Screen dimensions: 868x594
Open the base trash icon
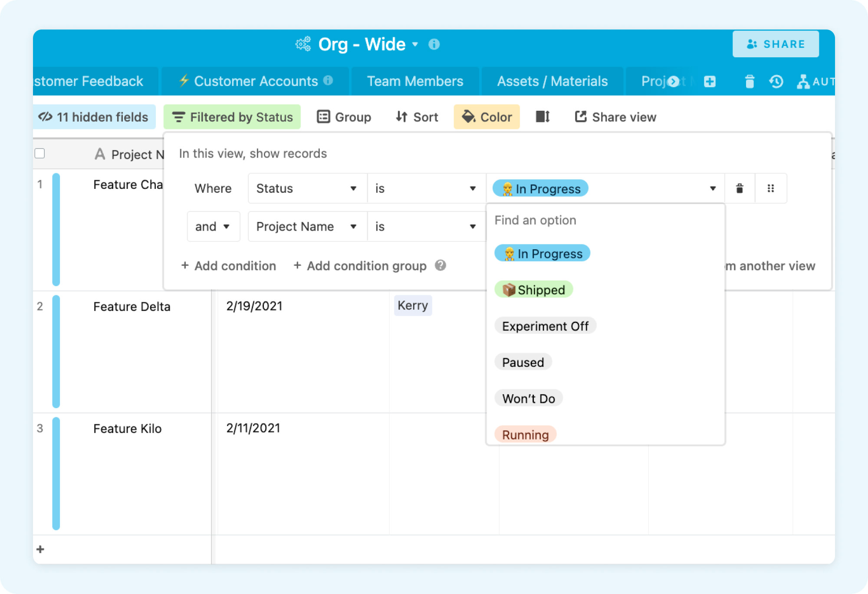pyautogui.click(x=750, y=81)
